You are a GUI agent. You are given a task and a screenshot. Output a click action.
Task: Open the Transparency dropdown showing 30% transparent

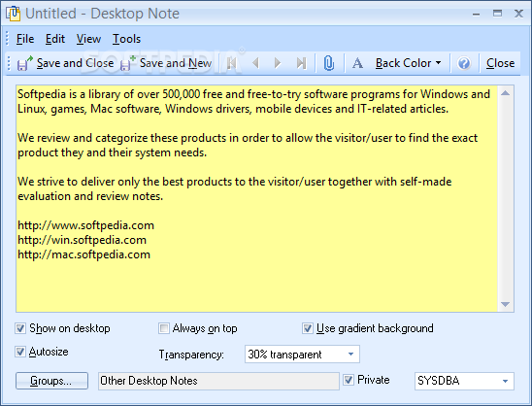pos(302,355)
